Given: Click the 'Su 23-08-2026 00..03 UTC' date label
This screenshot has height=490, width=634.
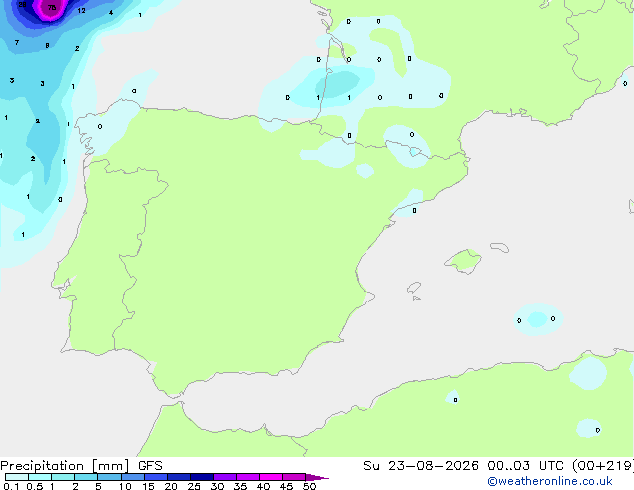Looking at the screenshot, I should coord(465,466).
